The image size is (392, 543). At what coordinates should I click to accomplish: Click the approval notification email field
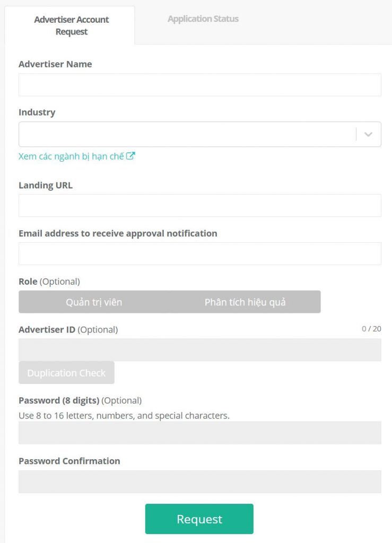click(x=200, y=254)
